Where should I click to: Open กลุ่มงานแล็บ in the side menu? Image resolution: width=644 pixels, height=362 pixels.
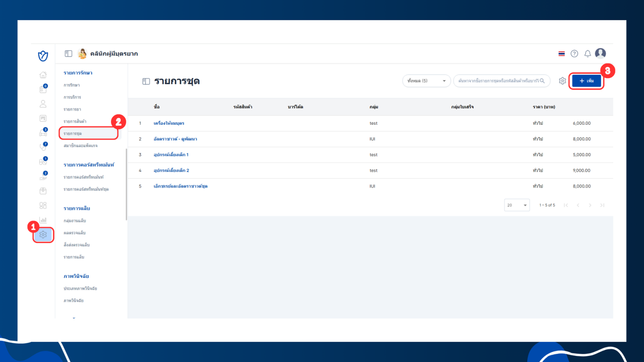(x=75, y=221)
